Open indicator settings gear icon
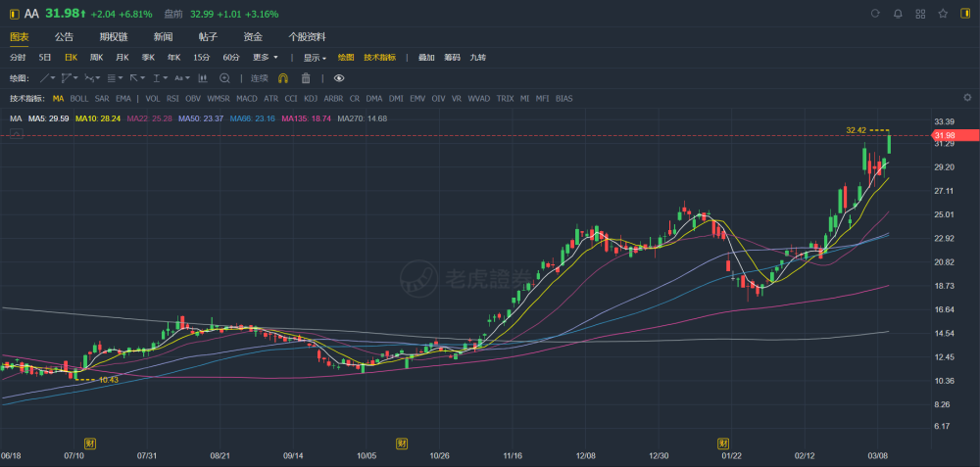The height and width of the screenshot is (467, 980). click(967, 97)
